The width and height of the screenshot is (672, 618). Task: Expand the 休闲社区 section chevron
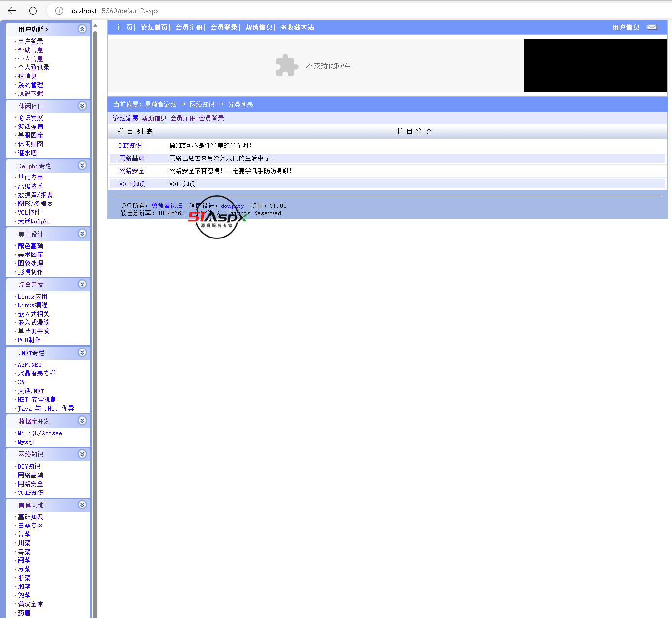pyautogui.click(x=82, y=106)
